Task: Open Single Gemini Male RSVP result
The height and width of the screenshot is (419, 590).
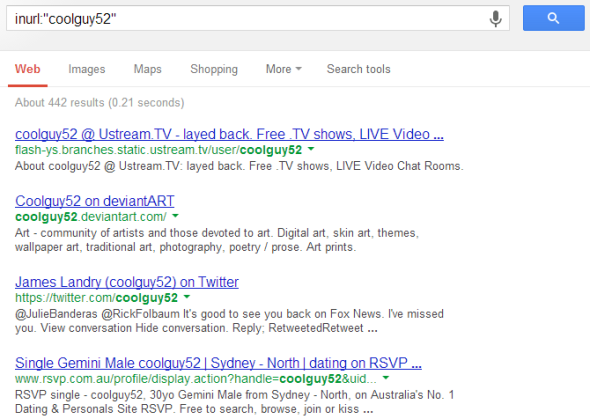Action: click(218, 363)
